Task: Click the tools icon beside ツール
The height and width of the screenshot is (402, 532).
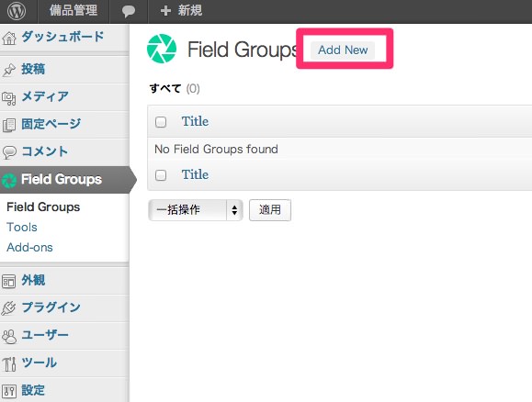Action: pyautogui.click(x=9, y=364)
